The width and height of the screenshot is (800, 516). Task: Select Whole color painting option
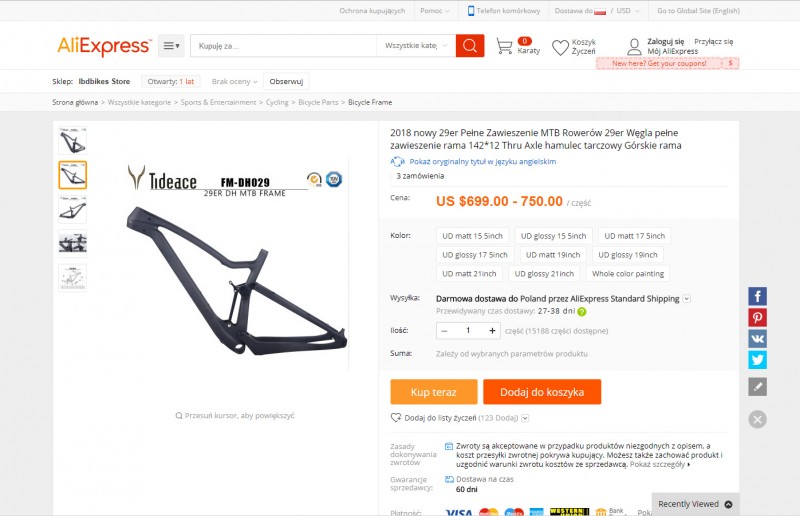[x=628, y=274]
